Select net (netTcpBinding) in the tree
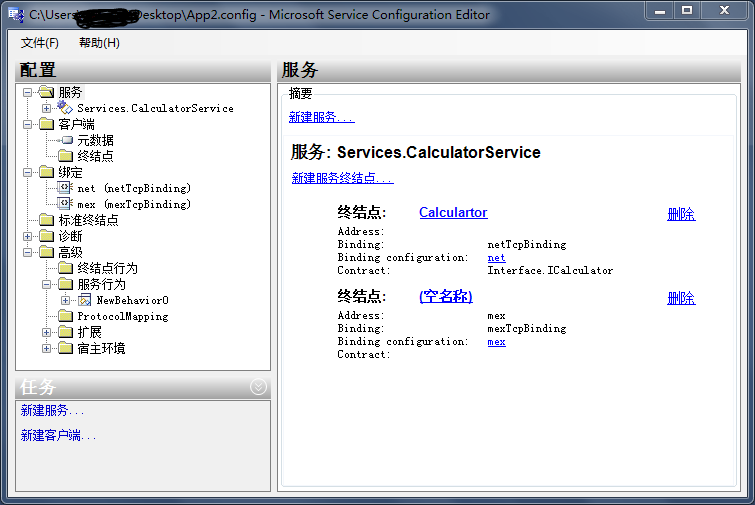 point(134,188)
